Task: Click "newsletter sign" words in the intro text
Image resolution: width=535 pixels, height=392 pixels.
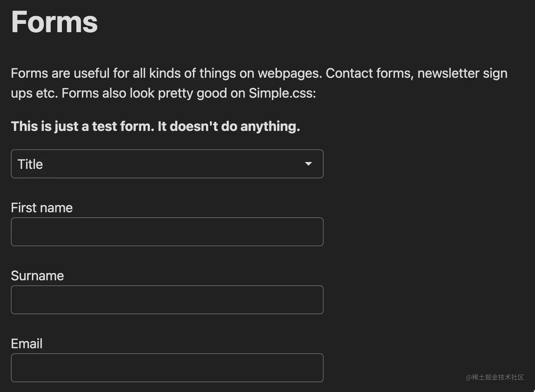Action: pos(462,73)
